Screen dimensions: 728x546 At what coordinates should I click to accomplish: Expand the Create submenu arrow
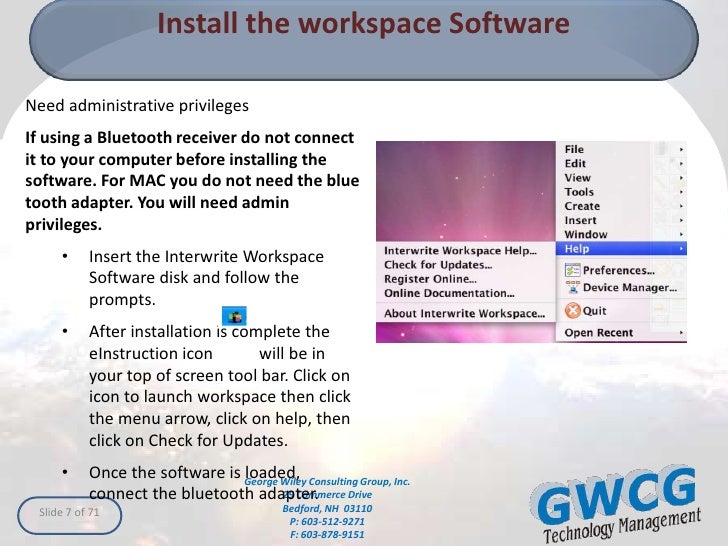point(681,206)
